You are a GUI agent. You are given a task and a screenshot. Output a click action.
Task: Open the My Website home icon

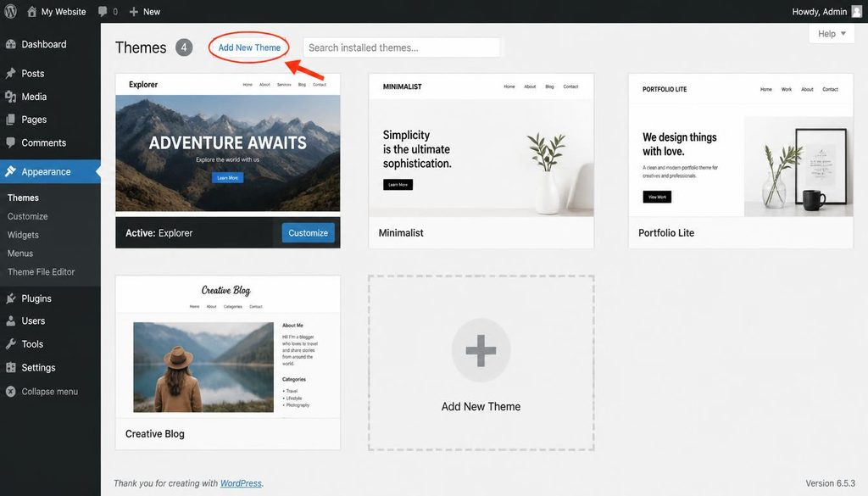(31, 12)
